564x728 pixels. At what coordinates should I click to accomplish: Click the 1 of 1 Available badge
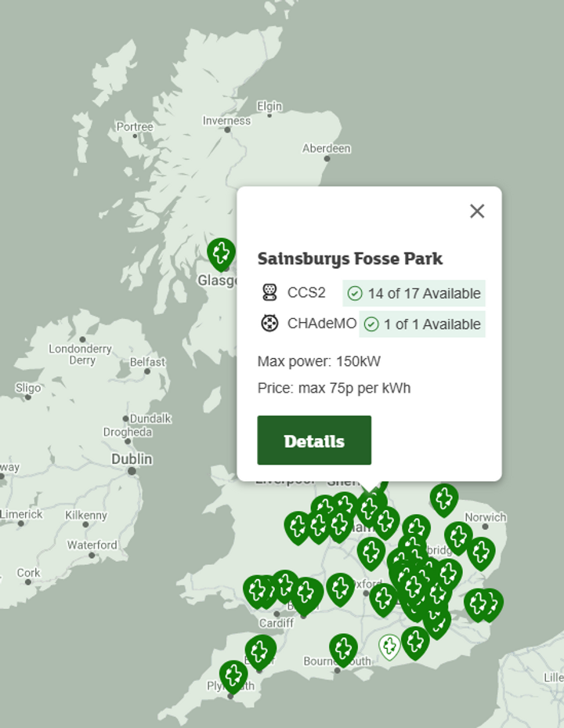click(x=422, y=324)
